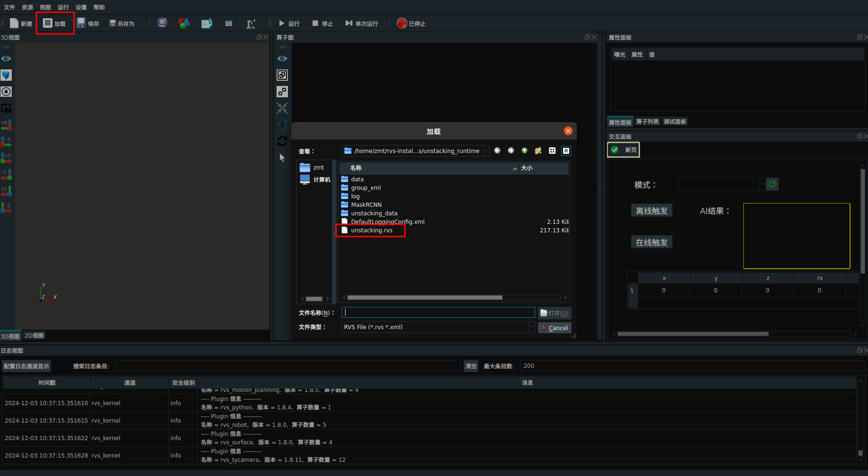Open the 设置 menu
Image resolution: width=868 pixels, height=476 pixels.
[81, 7]
